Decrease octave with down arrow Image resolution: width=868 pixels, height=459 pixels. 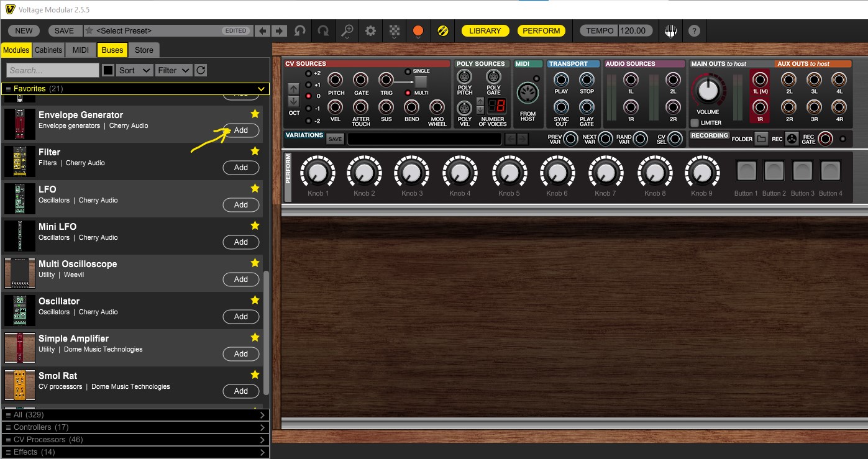point(294,101)
